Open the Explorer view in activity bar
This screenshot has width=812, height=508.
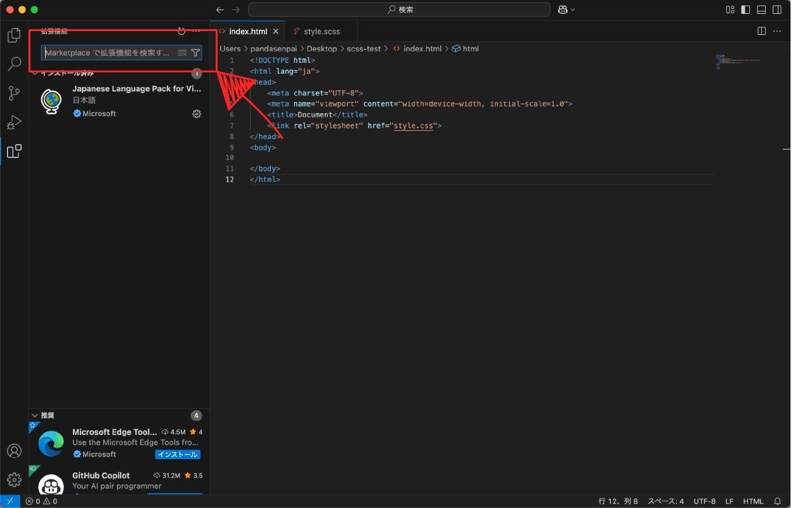point(14,36)
